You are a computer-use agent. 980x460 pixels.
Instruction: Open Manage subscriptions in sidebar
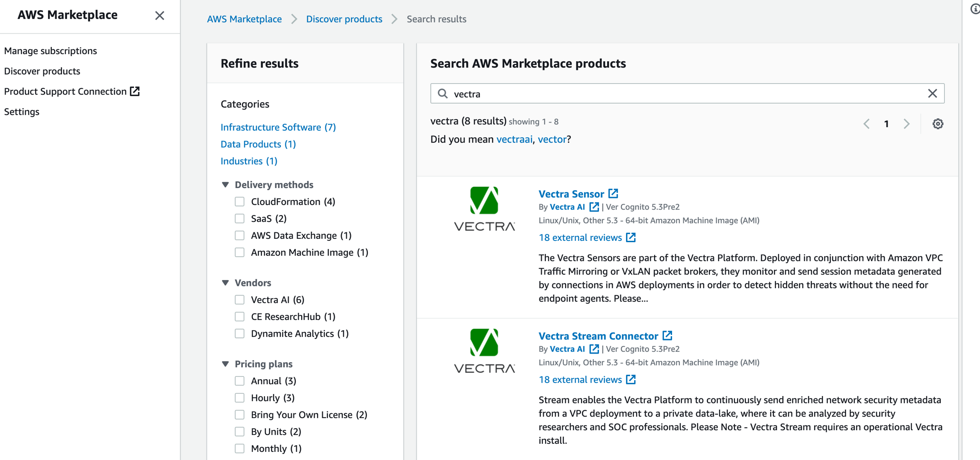point(51,51)
